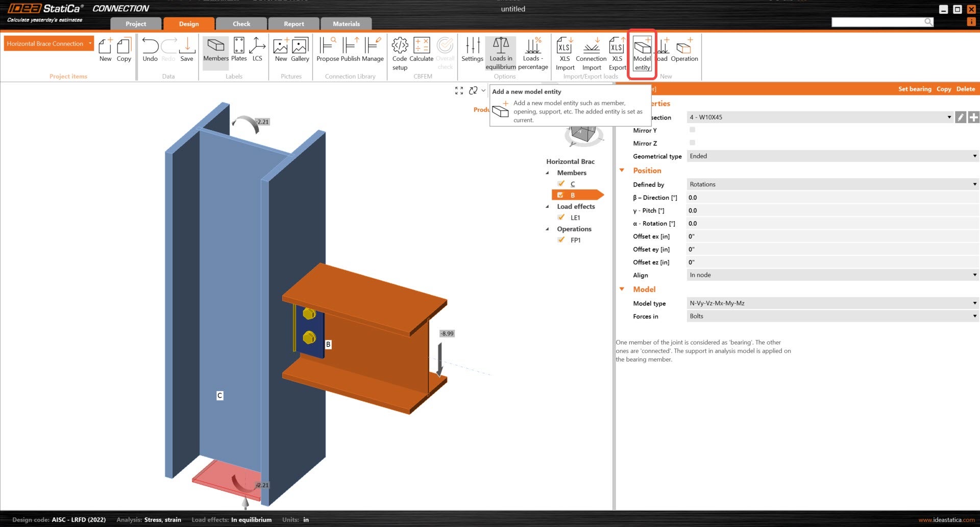Open the Materials tab
Image resolution: width=980 pixels, height=527 pixels.
[346, 24]
